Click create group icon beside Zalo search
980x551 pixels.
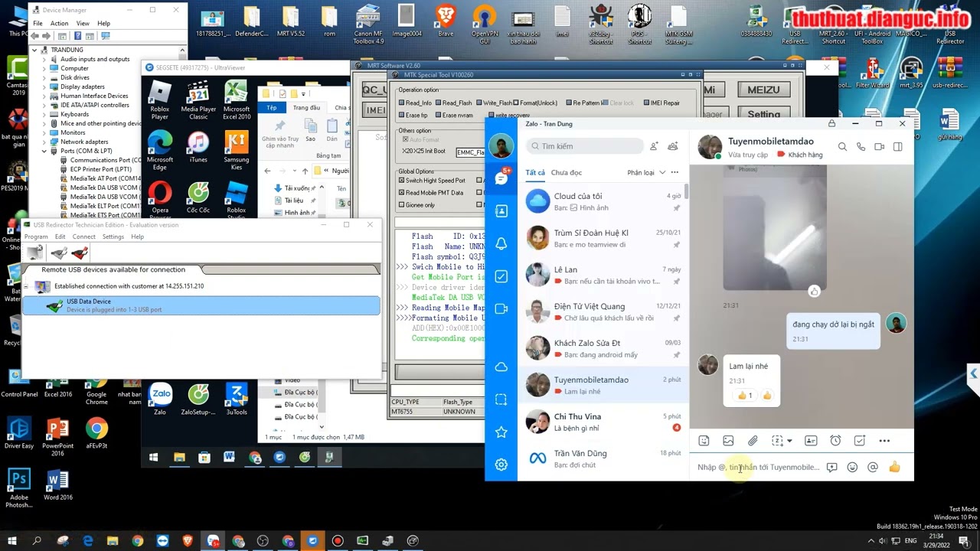[673, 146]
